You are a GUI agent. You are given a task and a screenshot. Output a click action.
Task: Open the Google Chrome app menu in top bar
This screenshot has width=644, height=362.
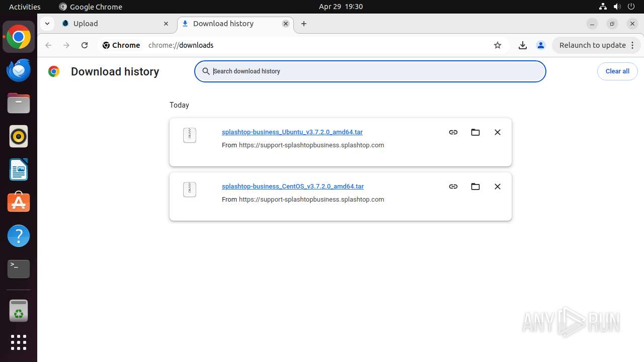coord(91,7)
